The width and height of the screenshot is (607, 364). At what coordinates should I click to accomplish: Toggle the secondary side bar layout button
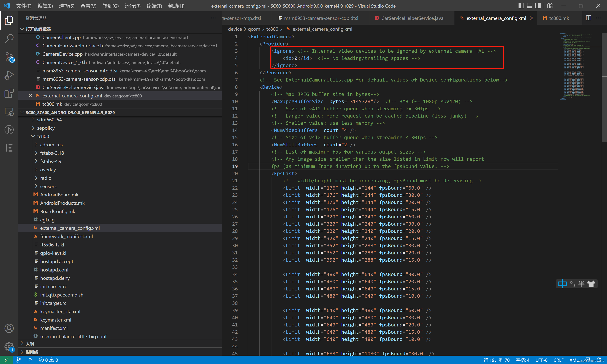coord(538,6)
